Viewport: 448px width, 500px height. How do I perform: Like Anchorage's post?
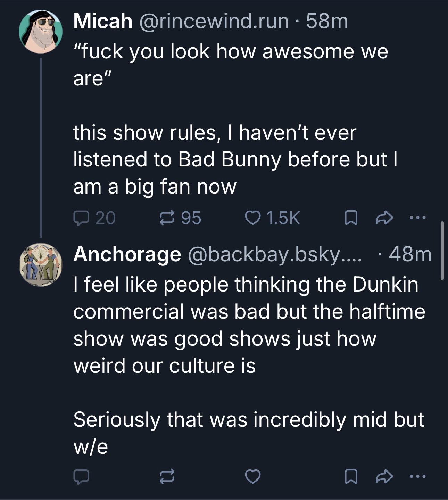(x=252, y=476)
